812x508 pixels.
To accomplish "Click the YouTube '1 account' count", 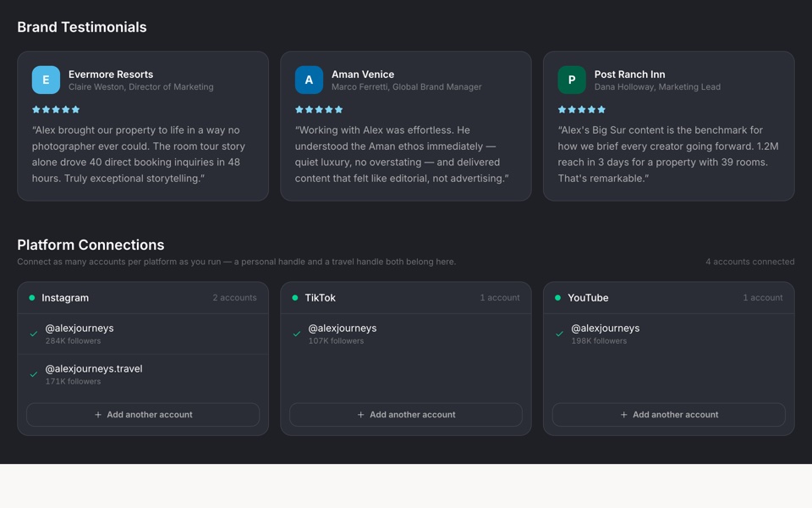I will pos(763,297).
